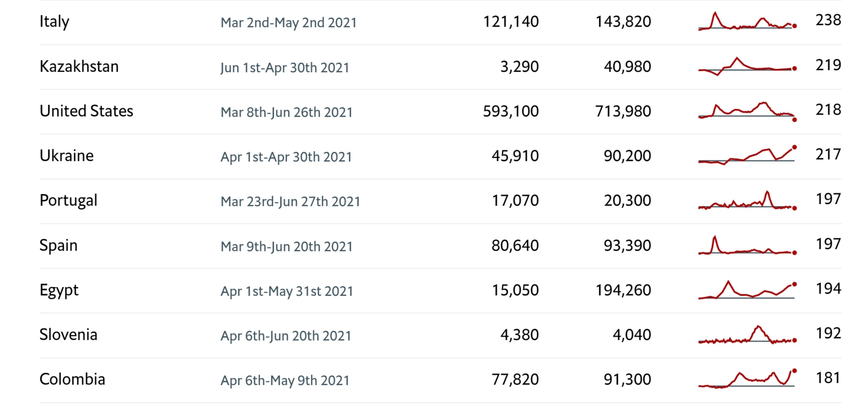868x410 pixels.
Task: Select the Italy country name
Action: click(55, 22)
